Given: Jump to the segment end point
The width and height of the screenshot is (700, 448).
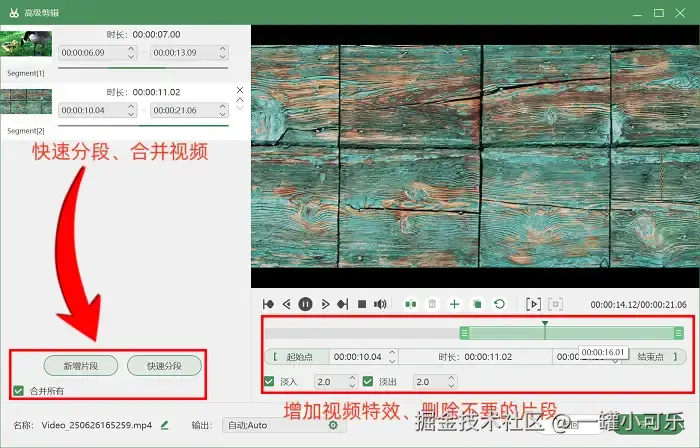Looking at the screenshot, I should 343,304.
